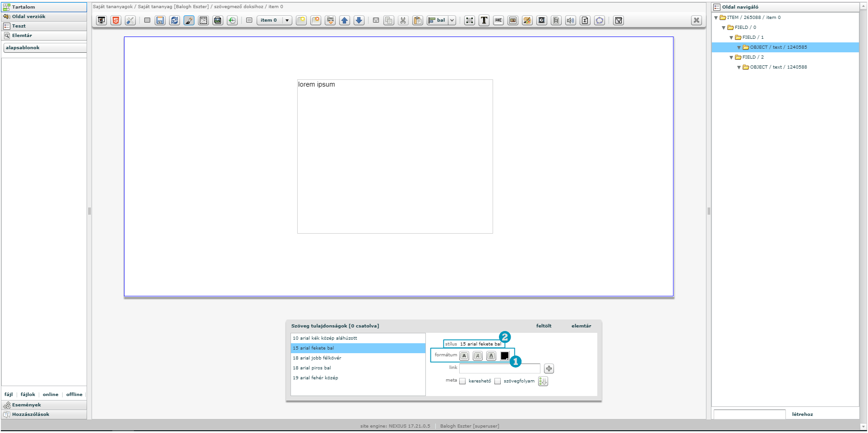The height and width of the screenshot is (433, 868).
Task: Click the speaker audio icon
Action: pos(571,20)
